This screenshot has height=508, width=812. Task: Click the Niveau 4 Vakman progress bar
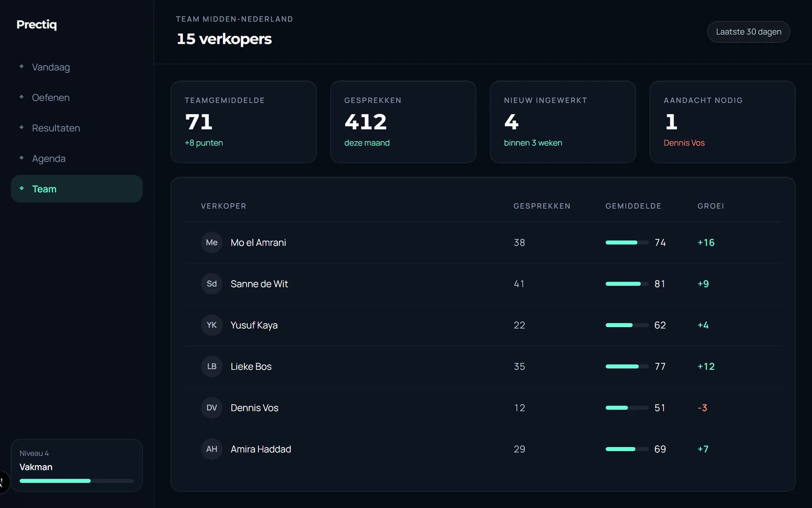tap(77, 481)
